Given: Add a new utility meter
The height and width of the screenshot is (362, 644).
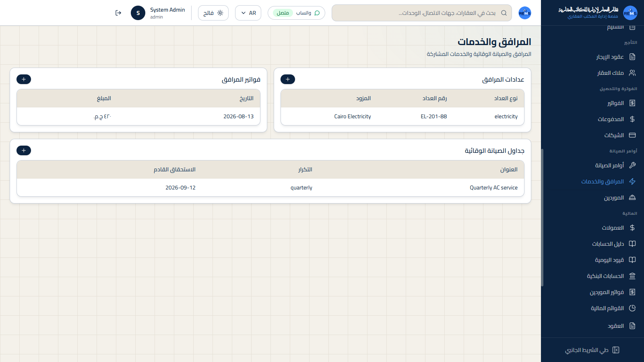Looking at the screenshot, I should point(288,79).
